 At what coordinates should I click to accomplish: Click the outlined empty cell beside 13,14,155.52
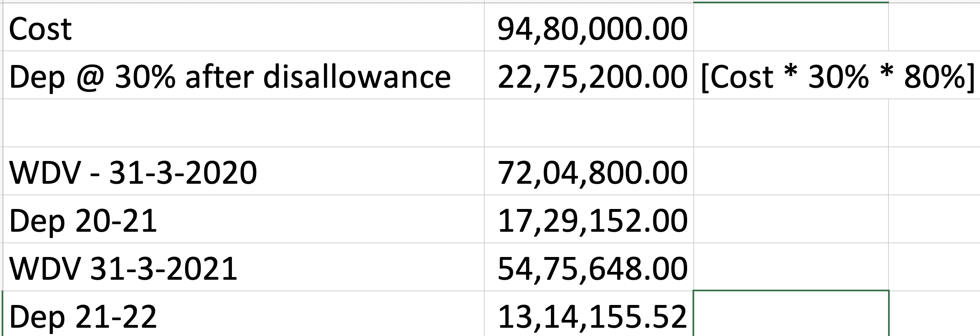[791, 314]
